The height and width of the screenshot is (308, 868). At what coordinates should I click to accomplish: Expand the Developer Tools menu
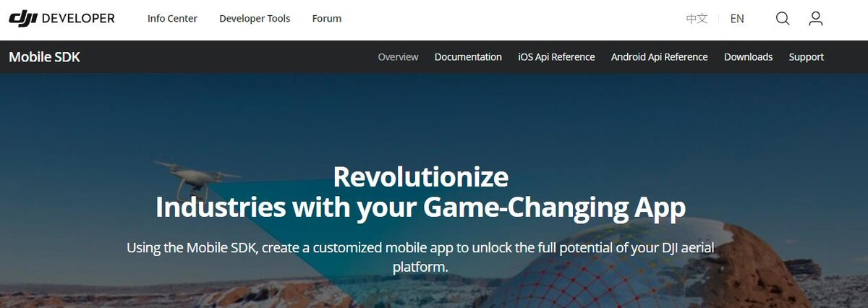(255, 19)
